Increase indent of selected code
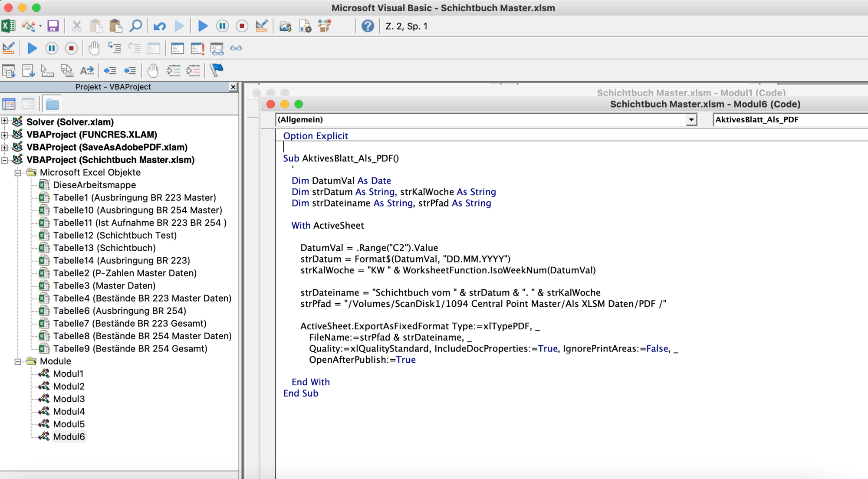 [x=110, y=70]
